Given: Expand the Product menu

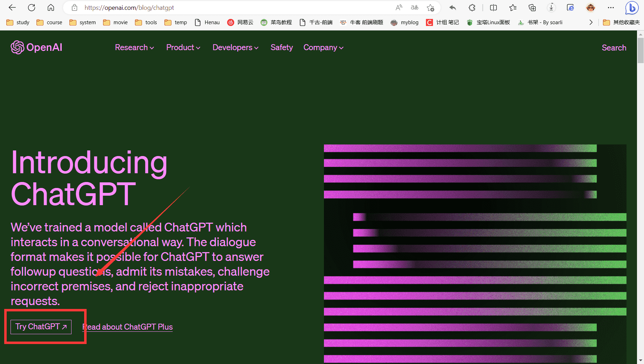Looking at the screenshot, I should pyautogui.click(x=183, y=47).
